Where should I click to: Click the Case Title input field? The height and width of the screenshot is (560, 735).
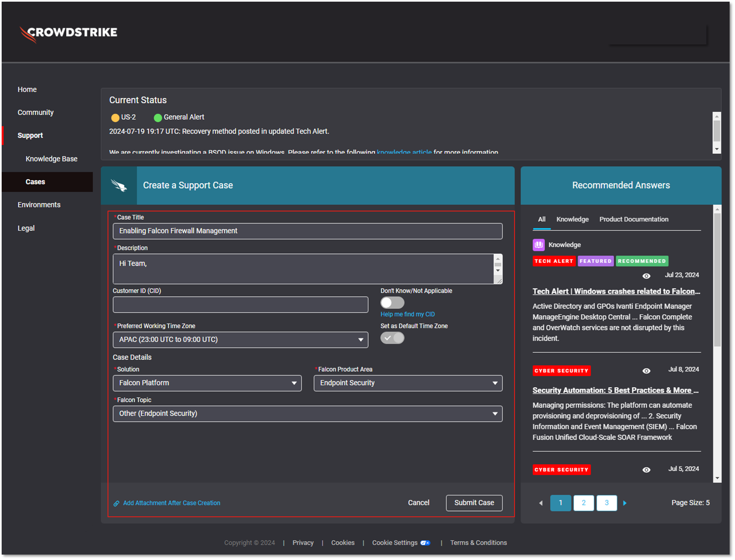(308, 231)
